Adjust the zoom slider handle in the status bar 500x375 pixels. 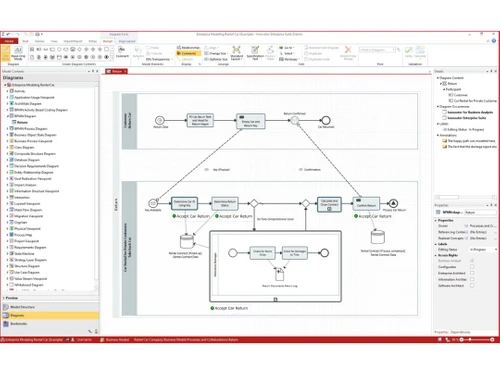470,339
